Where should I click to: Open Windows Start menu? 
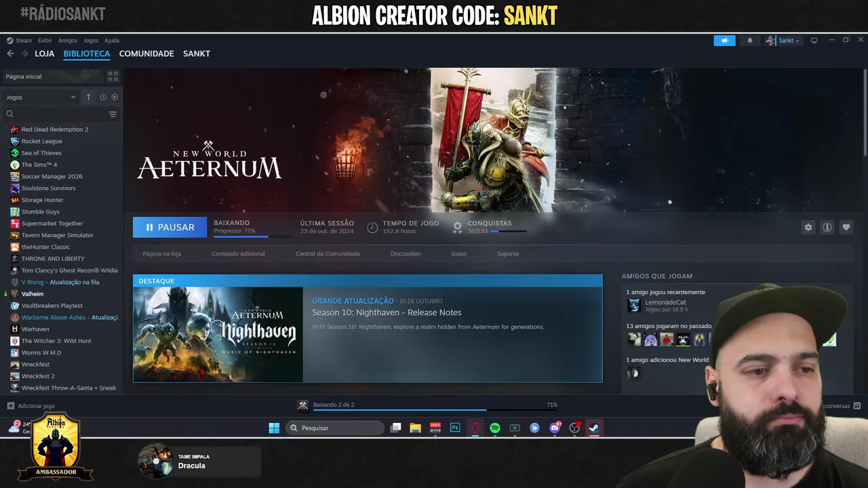[x=274, y=428]
